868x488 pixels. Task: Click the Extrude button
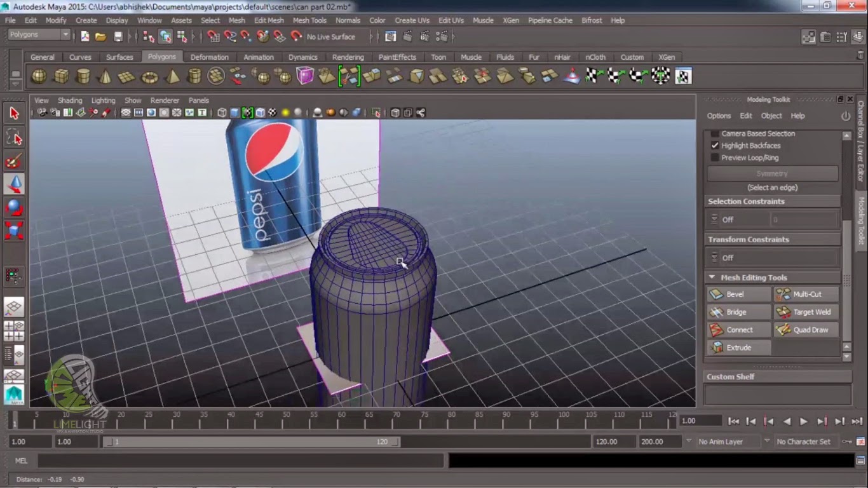tap(739, 348)
